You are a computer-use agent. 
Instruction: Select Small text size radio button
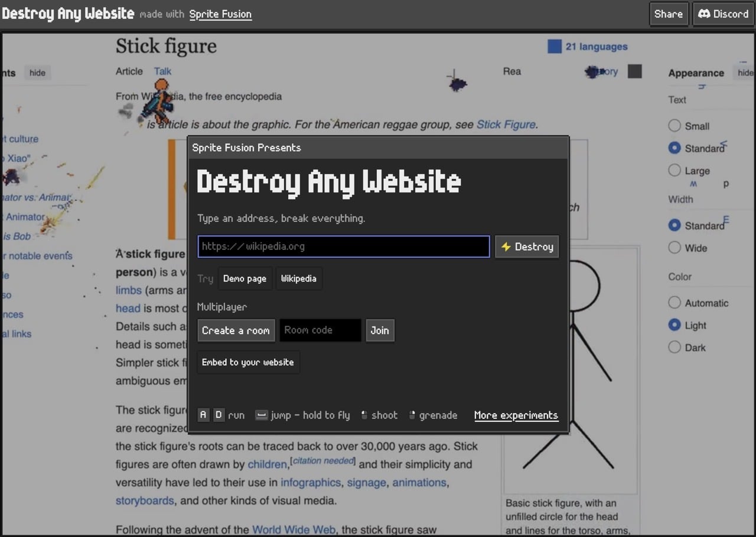tap(674, 126)
